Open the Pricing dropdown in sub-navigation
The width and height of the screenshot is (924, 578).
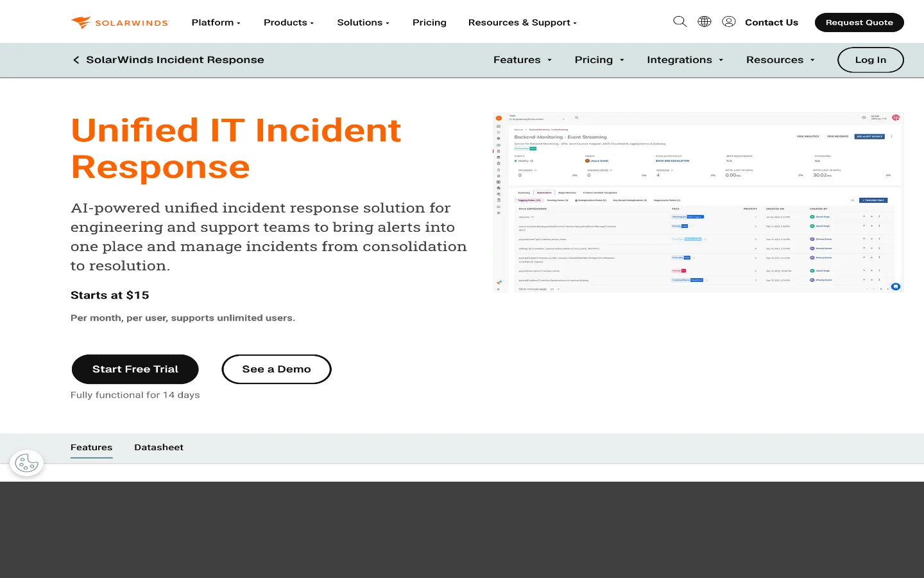pos(599,60)
